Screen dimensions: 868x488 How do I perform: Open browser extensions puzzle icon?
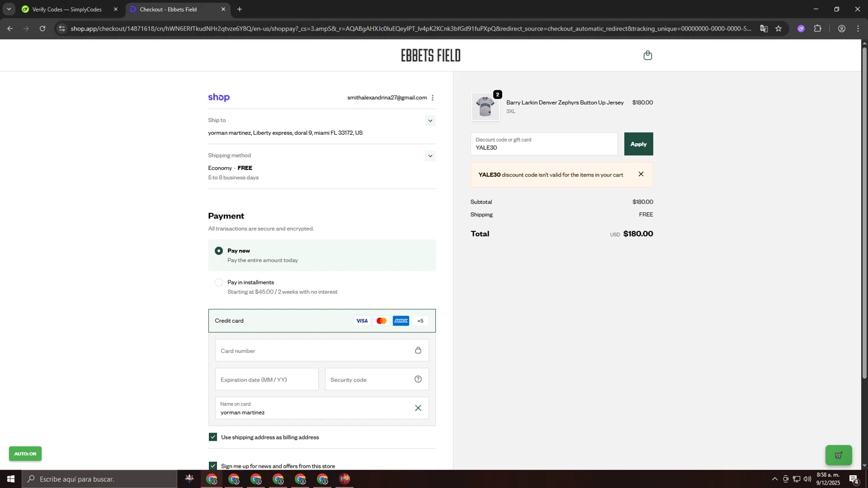point(818,28)
